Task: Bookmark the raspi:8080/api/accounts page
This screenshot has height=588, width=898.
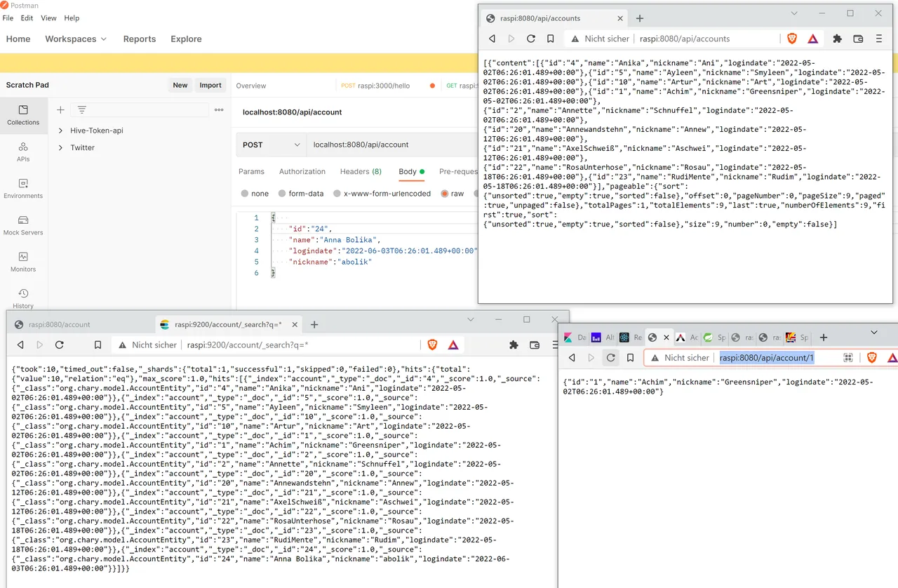Action: point(551,39)
